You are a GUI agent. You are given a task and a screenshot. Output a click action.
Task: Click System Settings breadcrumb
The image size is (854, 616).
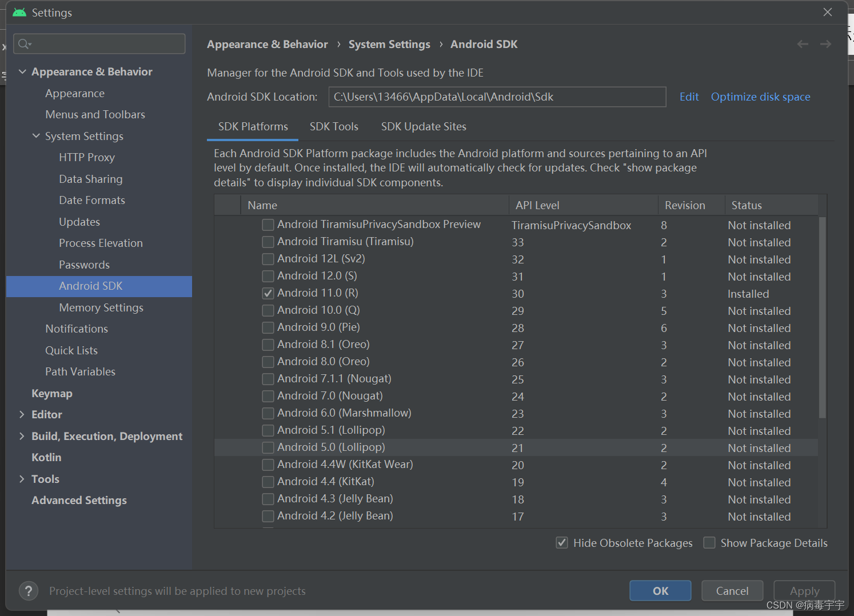[x=389, y=44]
